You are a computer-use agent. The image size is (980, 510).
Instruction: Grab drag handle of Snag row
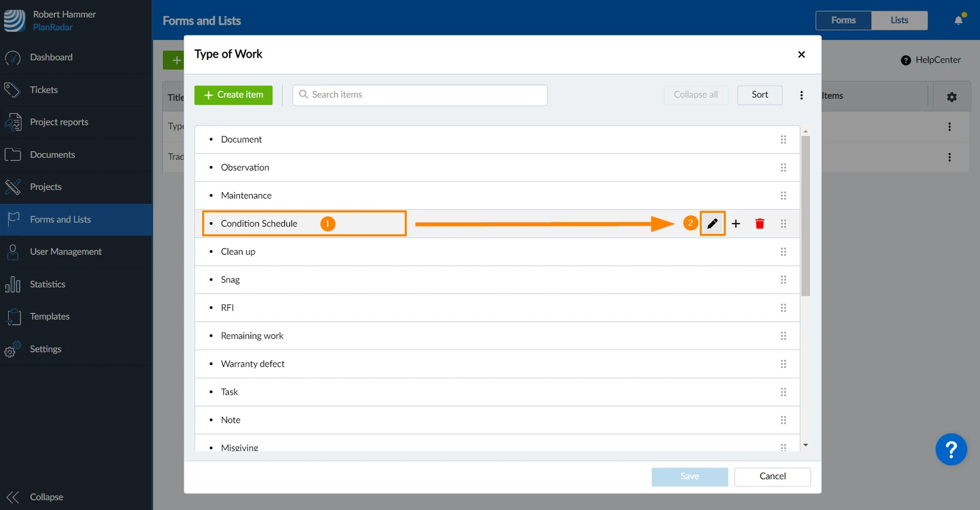pos(783,280)
